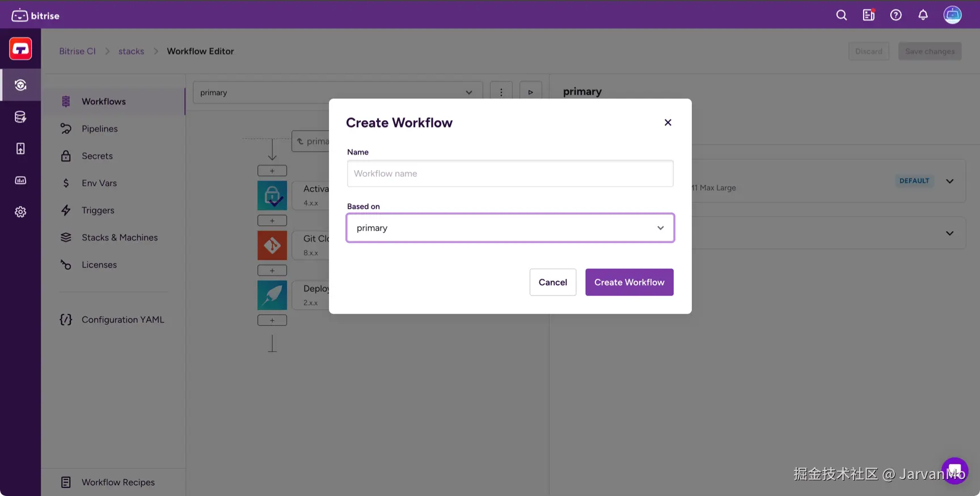This screenshot has width=980, height=496.
Task: Open the user avatar menu
Action: [953, 15]
